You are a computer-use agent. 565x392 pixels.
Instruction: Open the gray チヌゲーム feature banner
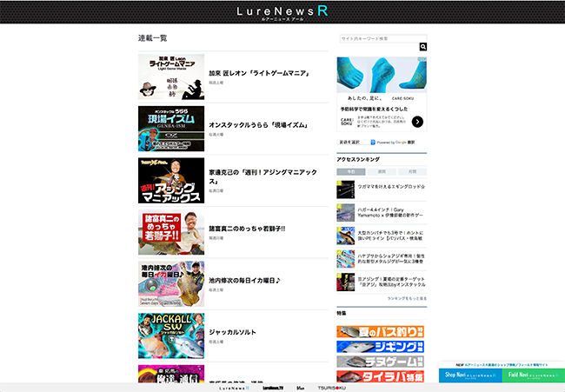[x=380, y=362]
